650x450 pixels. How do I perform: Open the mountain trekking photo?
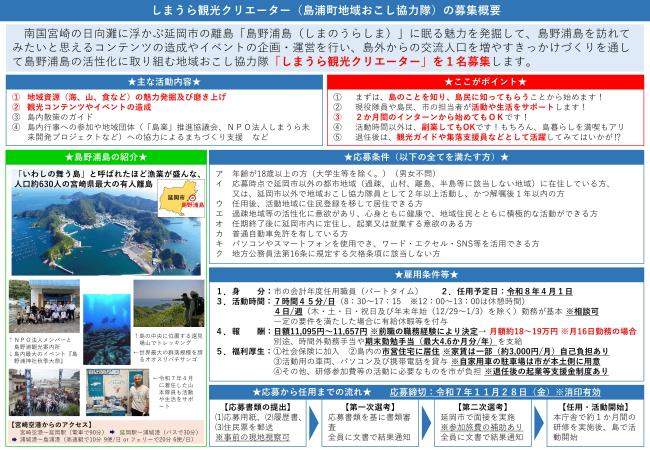169,304
